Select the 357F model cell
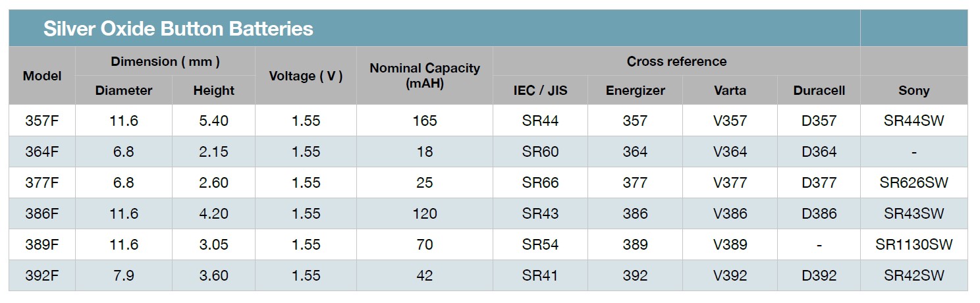Screen dimensions: 980x303 [42, 121]
